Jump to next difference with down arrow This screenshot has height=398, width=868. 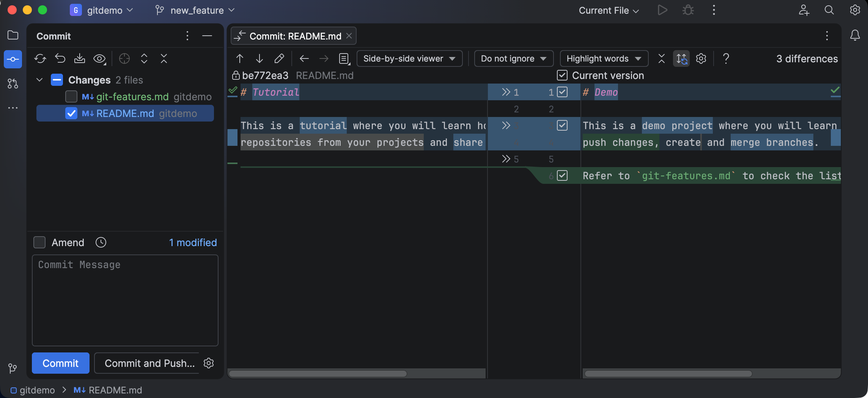(259, 58)
